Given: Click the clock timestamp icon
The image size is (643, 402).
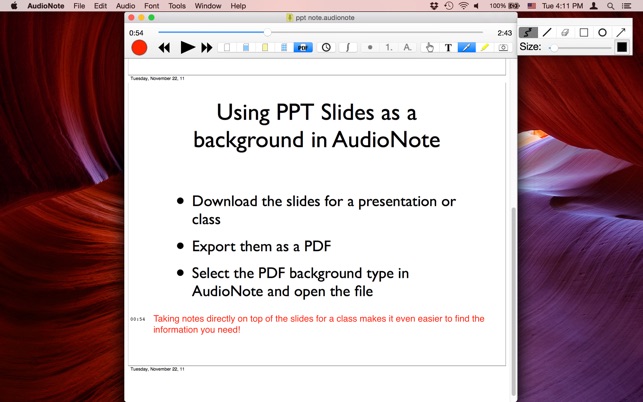Looking at the screenshot, I should click(326, 47).
